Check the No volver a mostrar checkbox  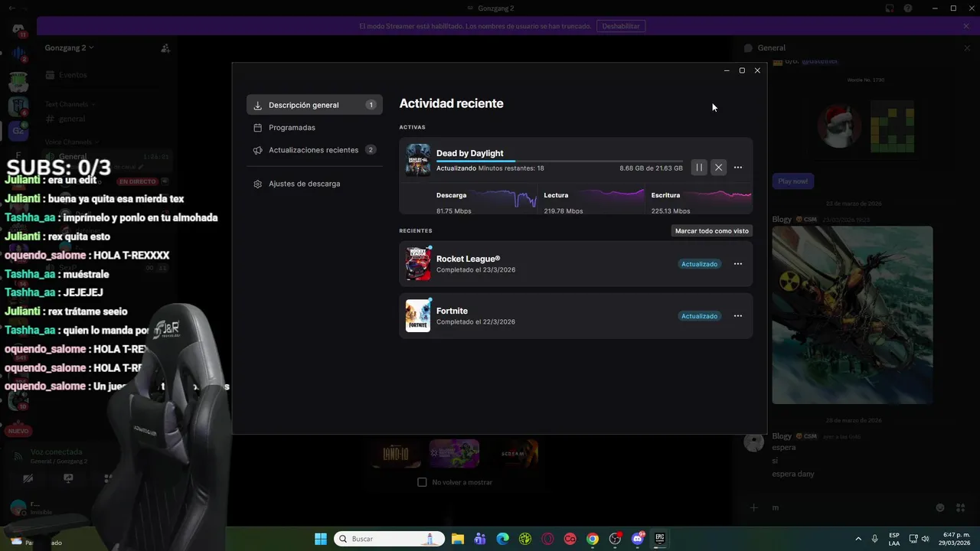[x=422, y=482]
